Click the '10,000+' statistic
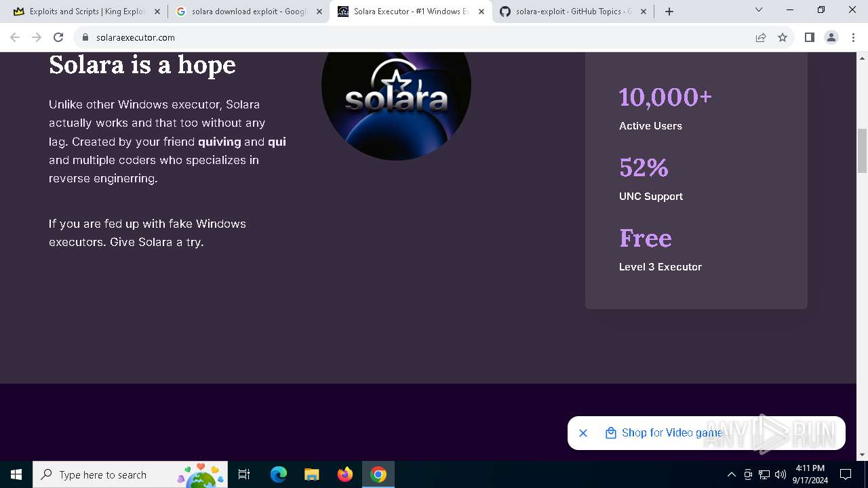868x488 pixels. pyautogui.click(x=665, y=97)
